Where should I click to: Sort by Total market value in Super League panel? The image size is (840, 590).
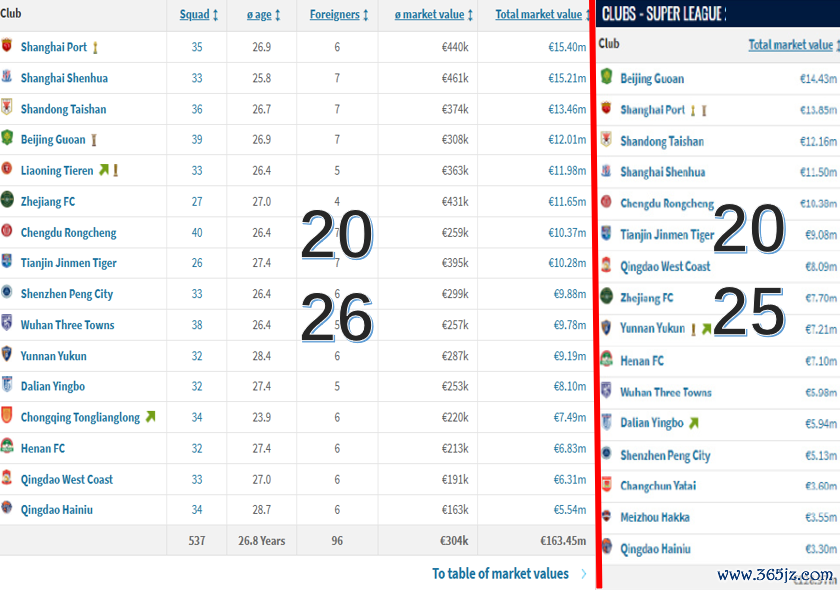tap(791, 45)
